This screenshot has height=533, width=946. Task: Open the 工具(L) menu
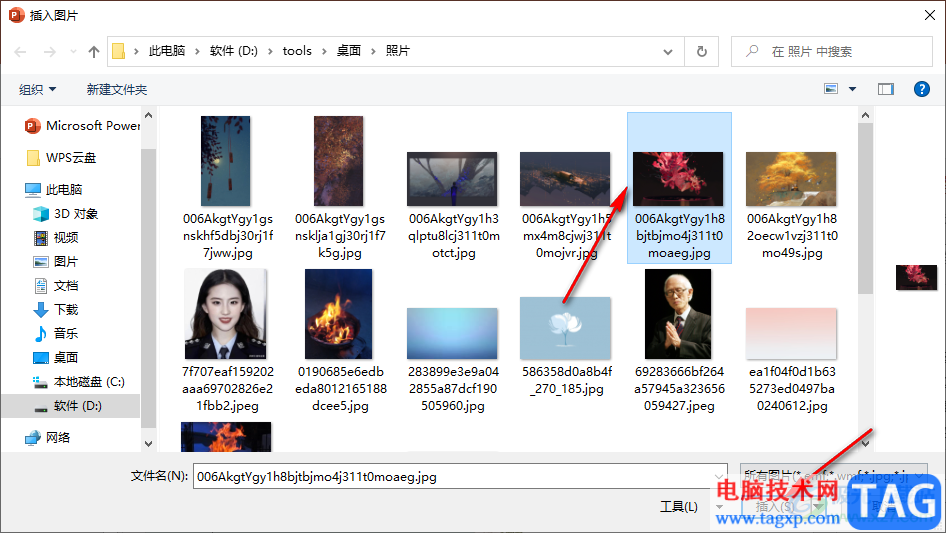679,506
